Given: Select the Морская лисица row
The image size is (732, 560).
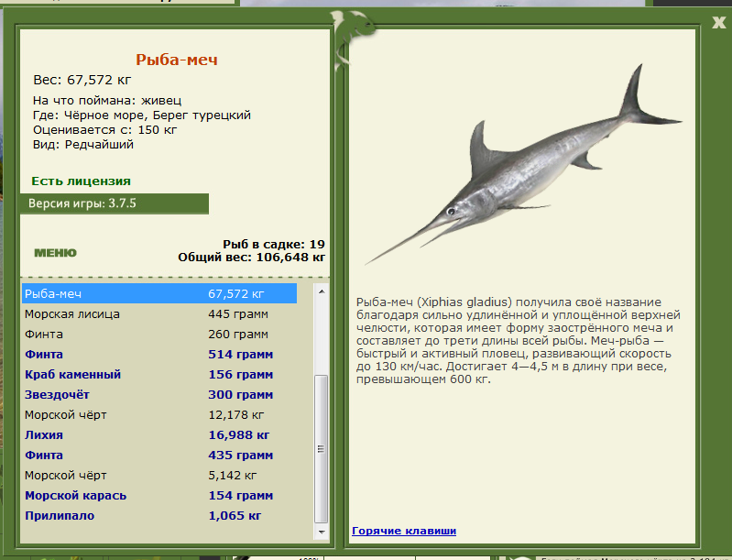Looking at the screenshot, I should [159, 313].
